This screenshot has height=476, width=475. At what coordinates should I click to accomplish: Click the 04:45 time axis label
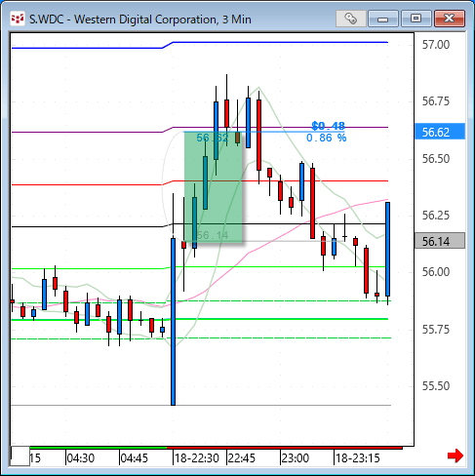[x=135, y=458]
